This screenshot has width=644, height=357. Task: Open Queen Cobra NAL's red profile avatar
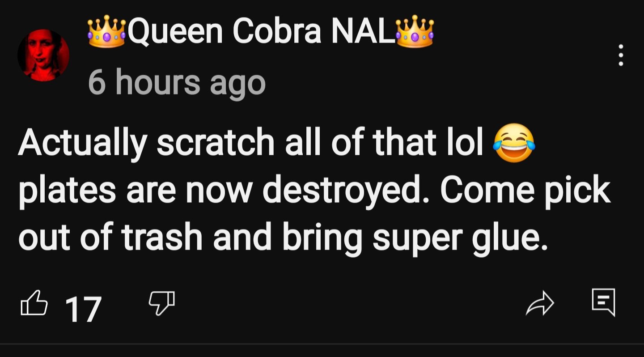pos(43,55)
